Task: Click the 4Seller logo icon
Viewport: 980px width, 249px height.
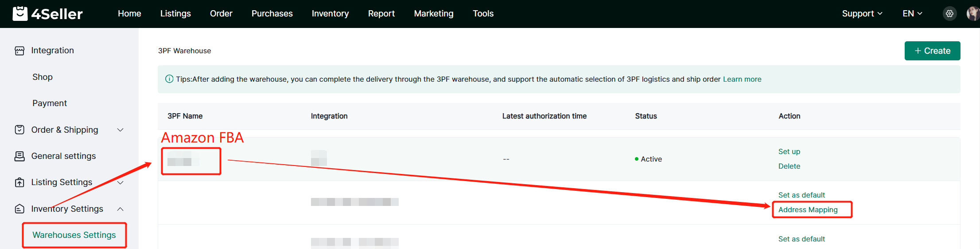Action: point(20,14)
